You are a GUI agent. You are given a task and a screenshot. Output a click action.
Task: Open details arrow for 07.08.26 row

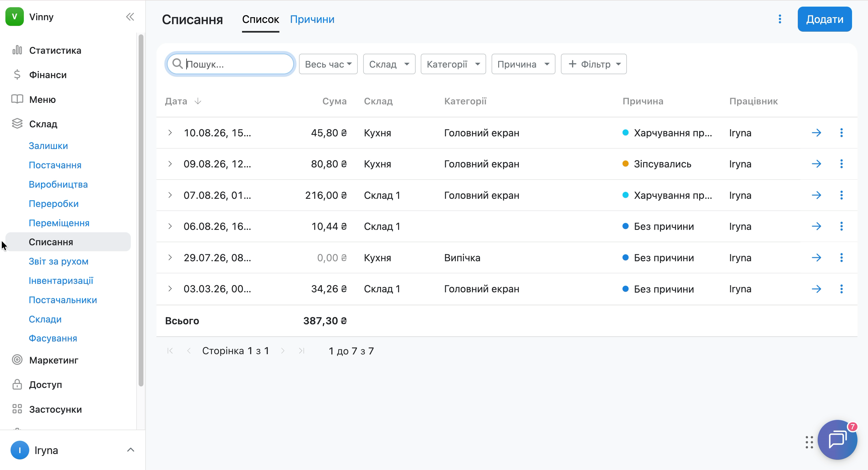(x=816, y=195)
